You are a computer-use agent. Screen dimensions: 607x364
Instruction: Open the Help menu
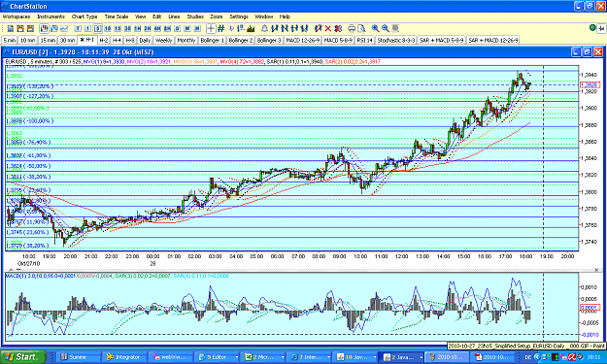point(285,17)
